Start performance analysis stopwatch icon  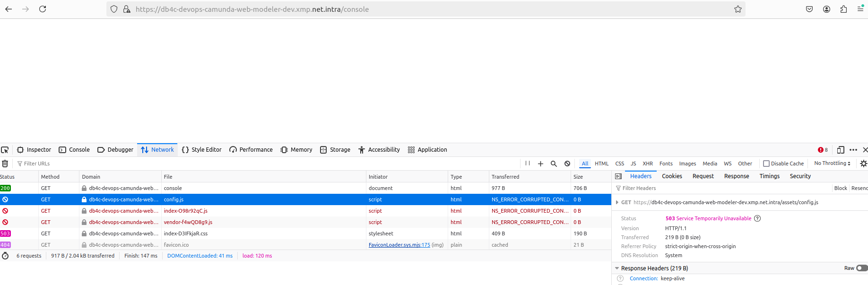click(x=5, y=256)
